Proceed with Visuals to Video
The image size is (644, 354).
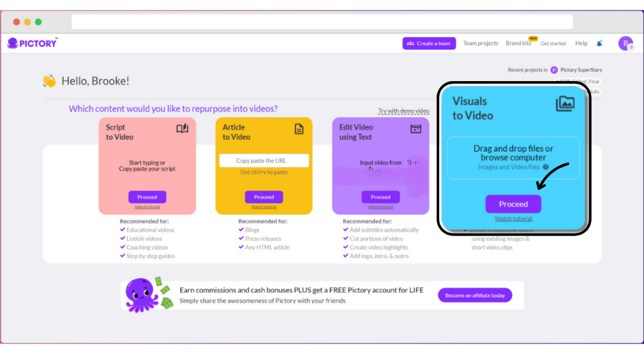coord(513,204)
